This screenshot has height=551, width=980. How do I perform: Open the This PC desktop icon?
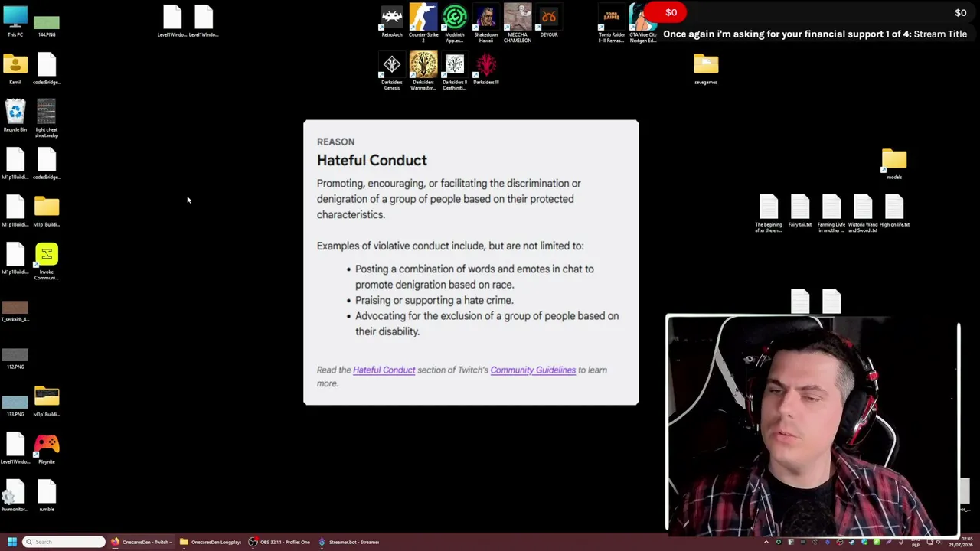[15, 21]
